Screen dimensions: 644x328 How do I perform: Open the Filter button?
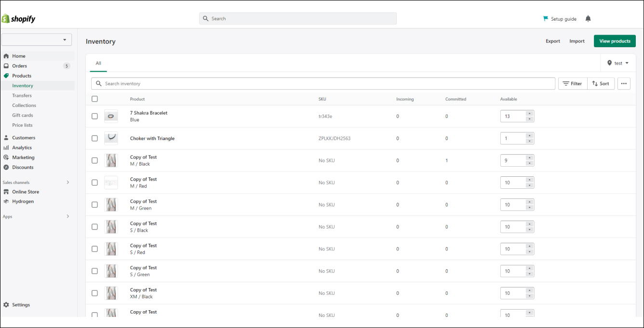573,83
